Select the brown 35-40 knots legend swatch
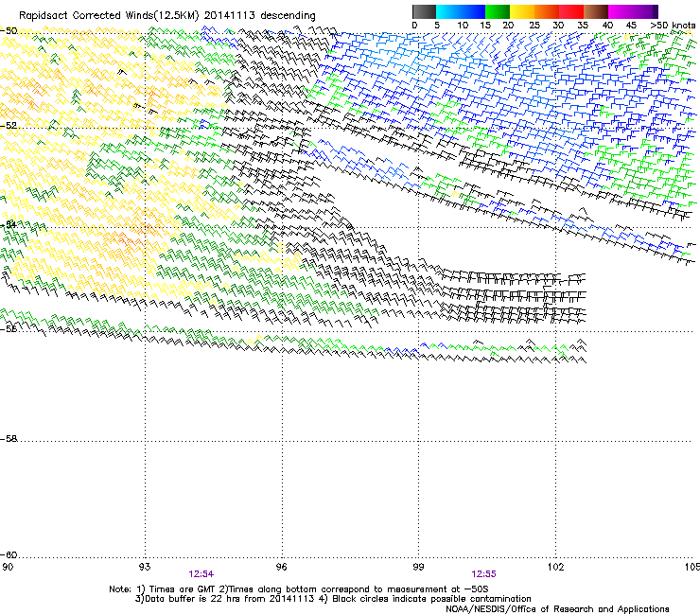 596,11
